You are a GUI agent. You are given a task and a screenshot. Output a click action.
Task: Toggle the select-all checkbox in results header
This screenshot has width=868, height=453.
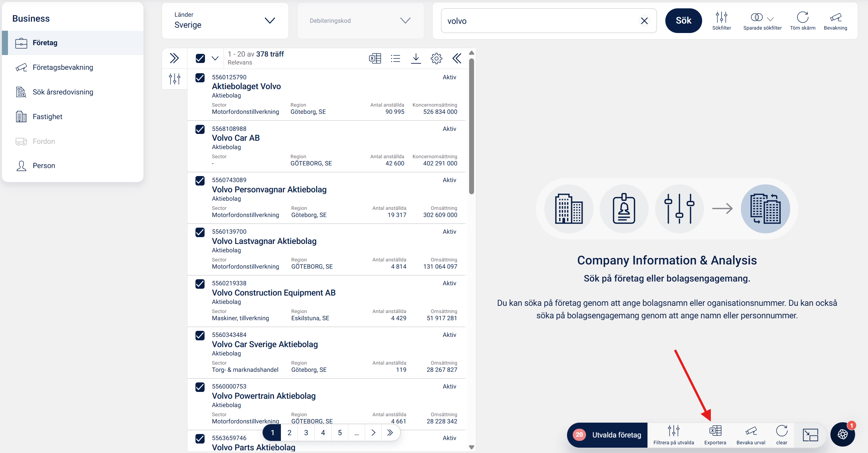click(200, 58)
